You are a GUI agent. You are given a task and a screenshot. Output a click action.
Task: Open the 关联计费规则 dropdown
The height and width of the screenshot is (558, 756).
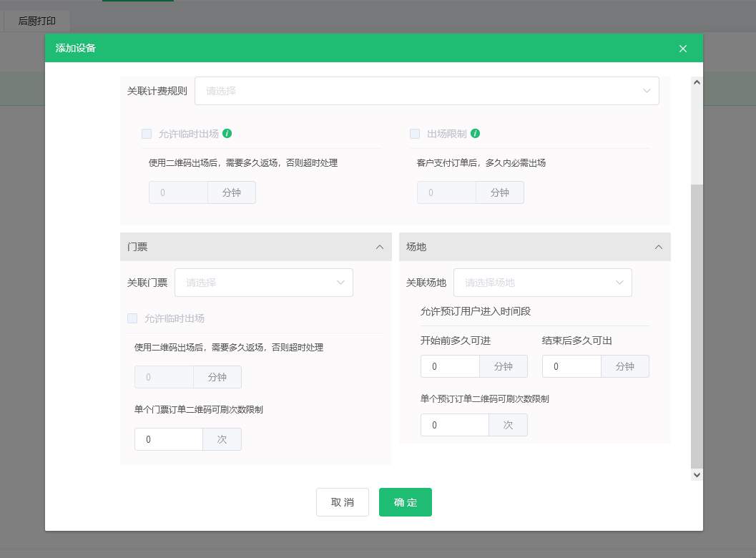point(427,91)
